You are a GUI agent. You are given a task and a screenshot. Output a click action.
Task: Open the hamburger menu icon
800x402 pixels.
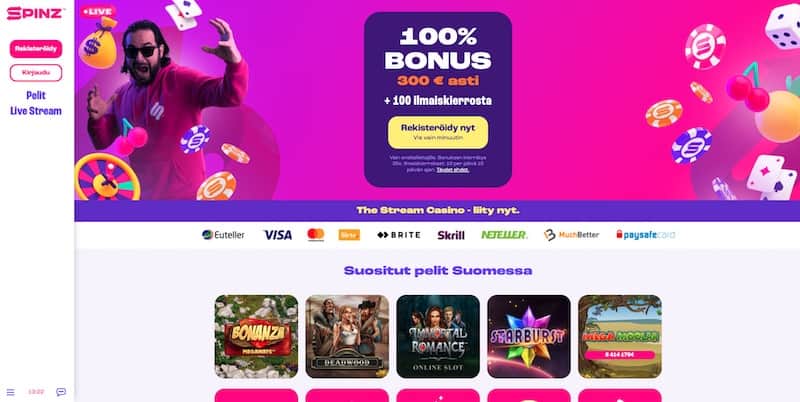click(11, 392)
